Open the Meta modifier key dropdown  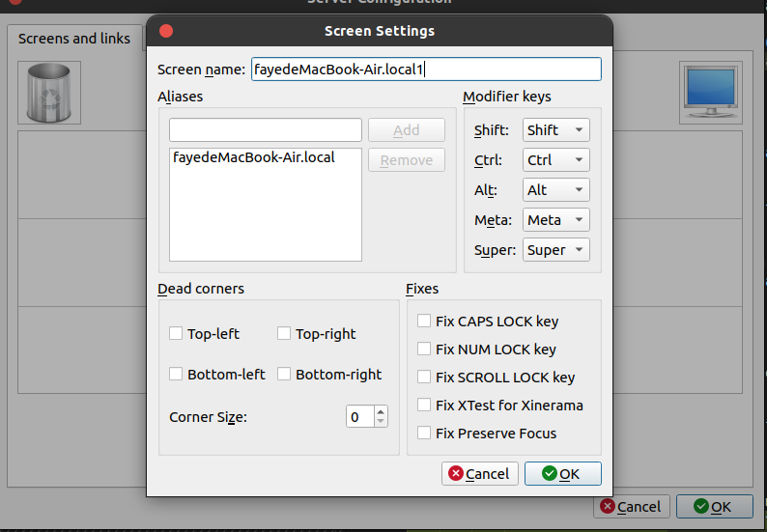[x=555, y=220]
